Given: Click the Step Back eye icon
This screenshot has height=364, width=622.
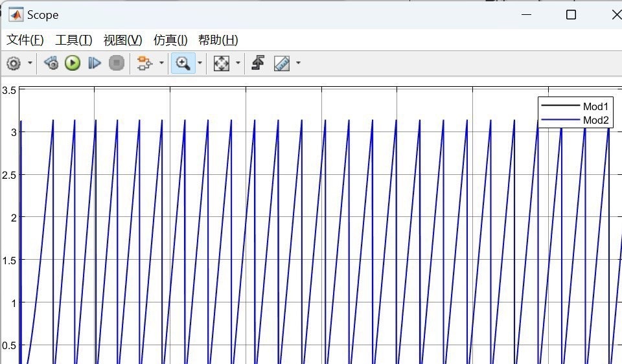Looking at the screenshot, I should 51,63.
